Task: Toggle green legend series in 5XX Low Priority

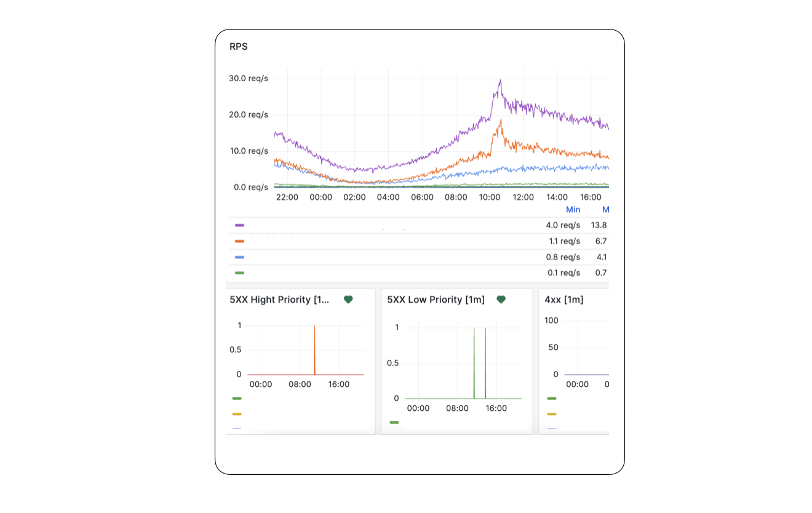Action: [394, 423]
